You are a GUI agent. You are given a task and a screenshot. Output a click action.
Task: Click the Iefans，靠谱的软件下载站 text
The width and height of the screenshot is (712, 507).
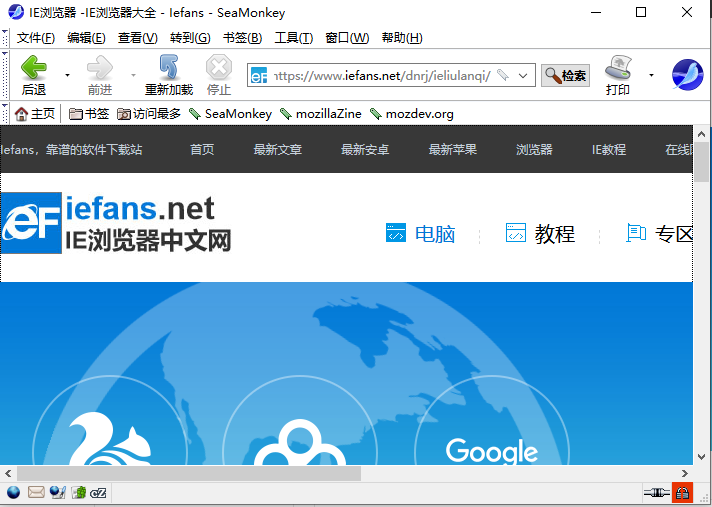[71, 149]
